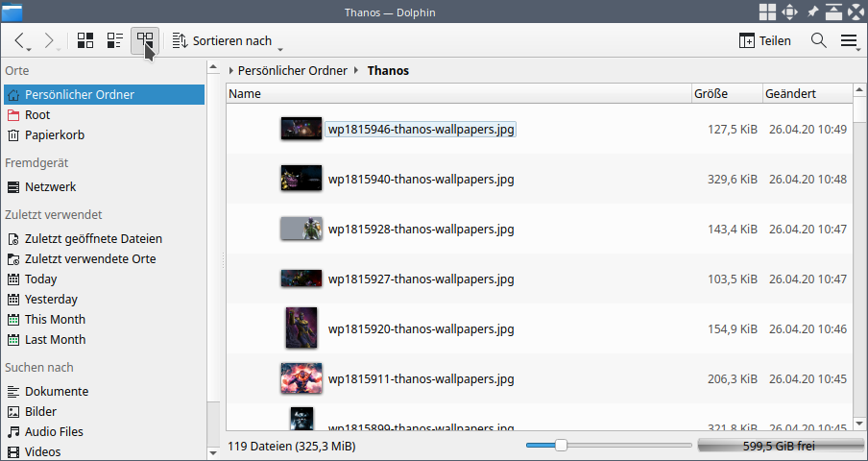The height and width of the screenshot is (461, 868).
Task: Click thumbnail of wp1815946-thanos-wallpapers.jpg
Action: coord(301,129)
